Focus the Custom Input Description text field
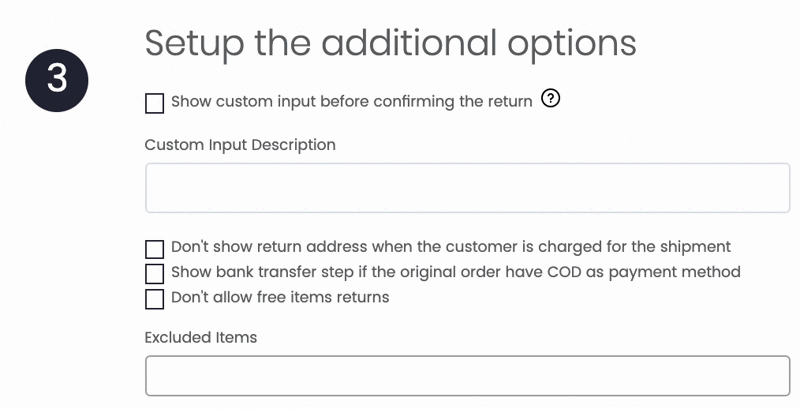 467,188
